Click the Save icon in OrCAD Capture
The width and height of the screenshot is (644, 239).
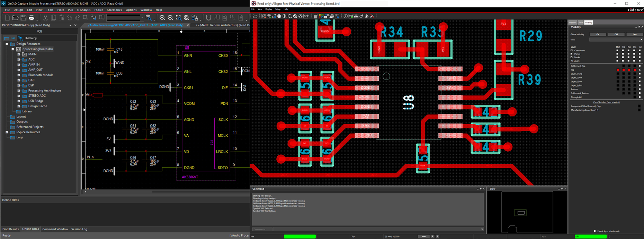click(24, 17)
